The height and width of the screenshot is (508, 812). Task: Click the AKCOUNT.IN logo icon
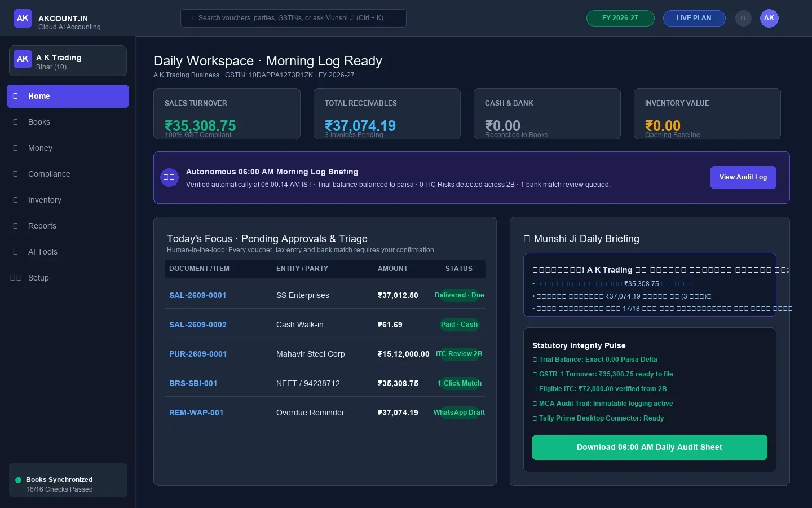coord(23,19)
